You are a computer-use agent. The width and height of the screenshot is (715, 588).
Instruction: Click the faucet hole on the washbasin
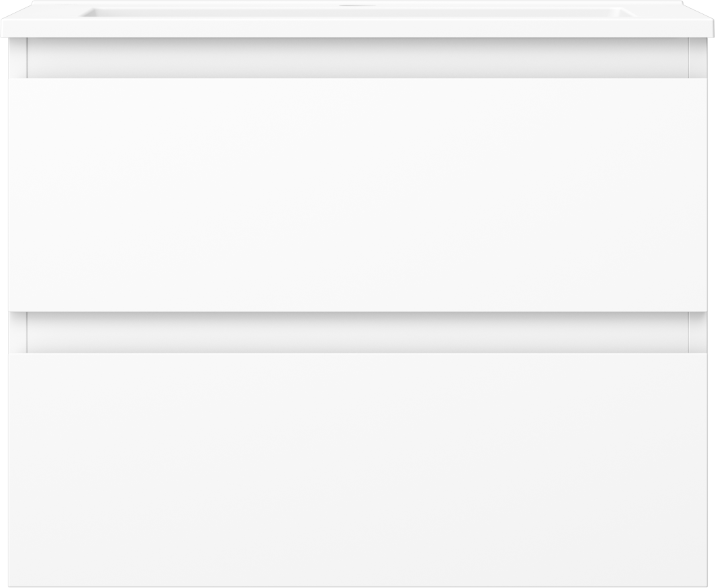(x=357, y=7)
